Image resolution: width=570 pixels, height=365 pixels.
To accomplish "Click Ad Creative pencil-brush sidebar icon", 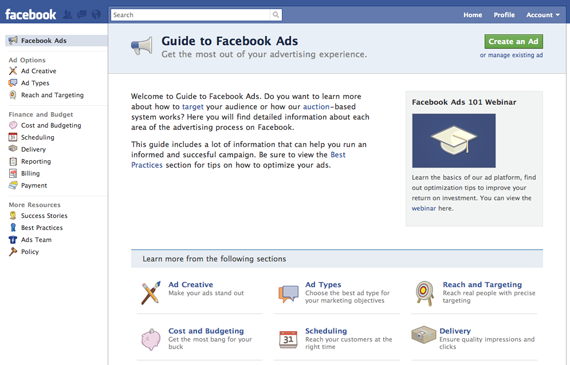I will [x=13, y=71].
